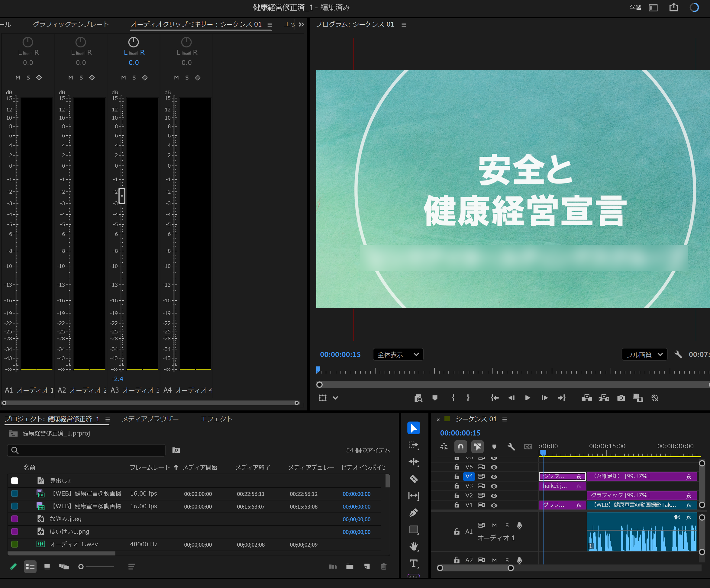
Task: Show overflow panel tabs chevron
Action: tap(301, 24)
